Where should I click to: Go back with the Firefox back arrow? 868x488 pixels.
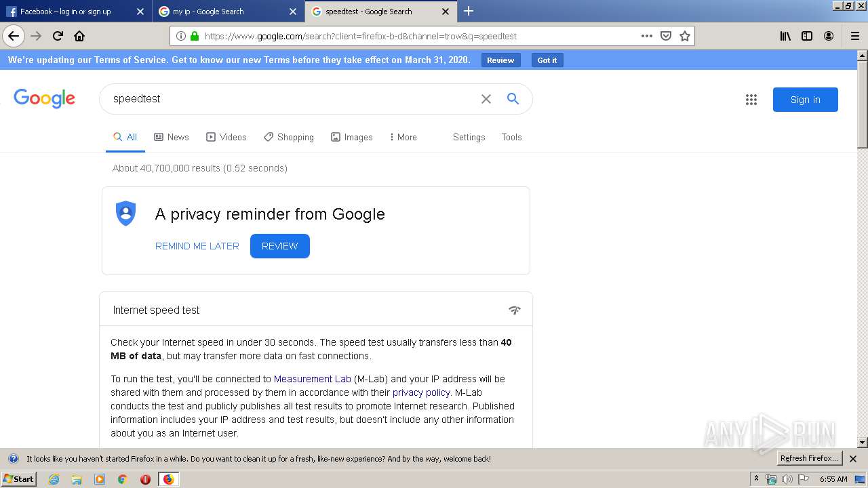point(14,36)
